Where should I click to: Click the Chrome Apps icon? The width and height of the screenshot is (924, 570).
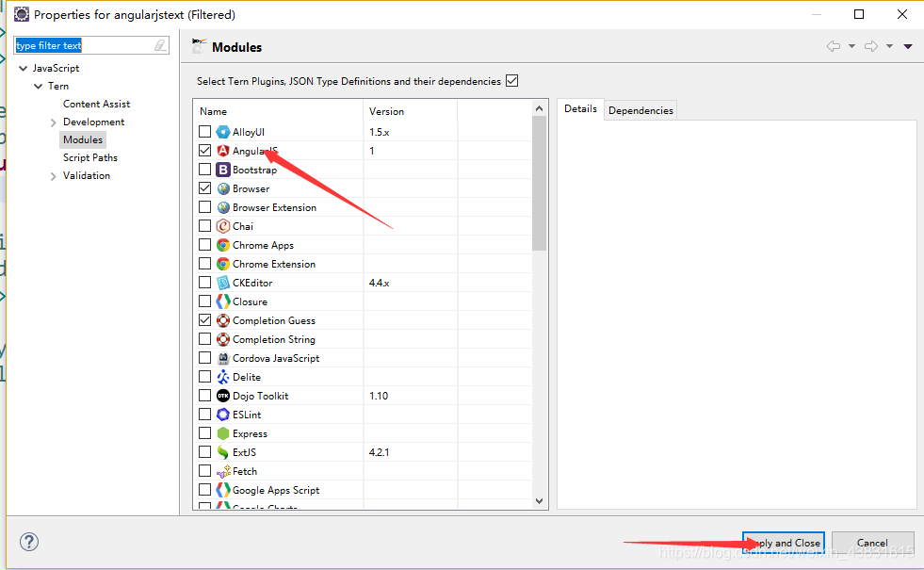click(x=222, y=245)
